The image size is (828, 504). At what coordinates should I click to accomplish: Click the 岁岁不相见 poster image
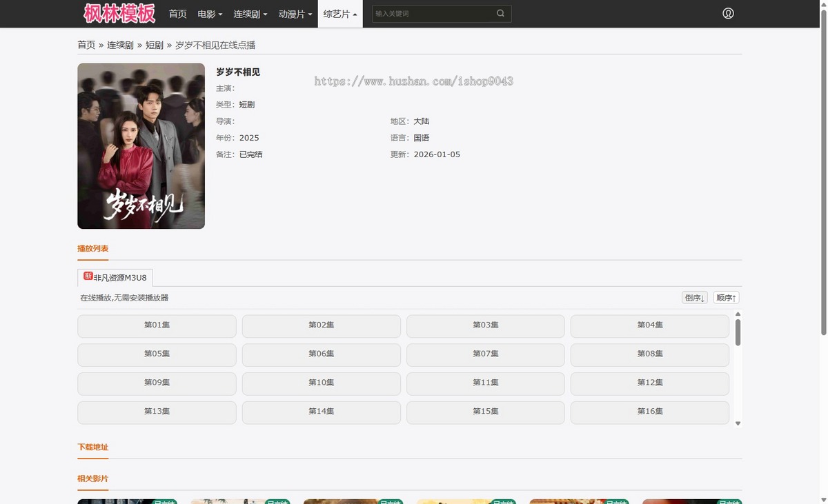(141, 146)
